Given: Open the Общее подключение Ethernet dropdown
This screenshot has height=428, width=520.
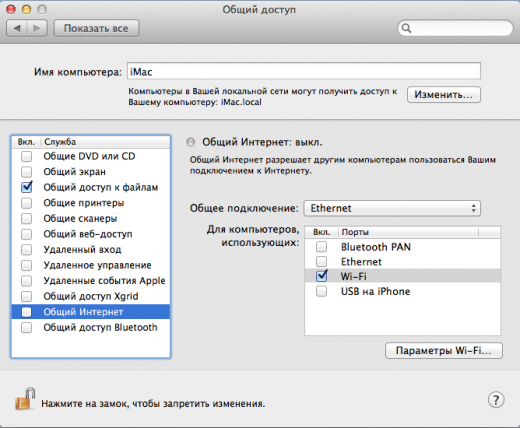Looking at the screenshot, I should click(x=392, y=208).
